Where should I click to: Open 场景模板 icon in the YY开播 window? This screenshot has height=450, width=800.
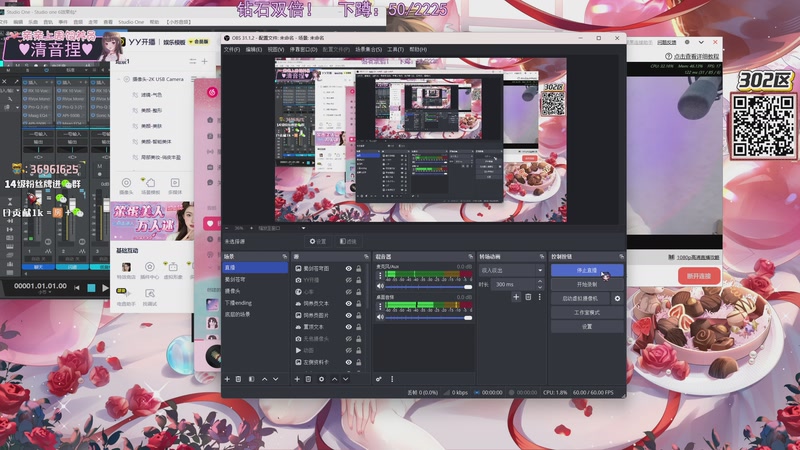tap(151, 185)
